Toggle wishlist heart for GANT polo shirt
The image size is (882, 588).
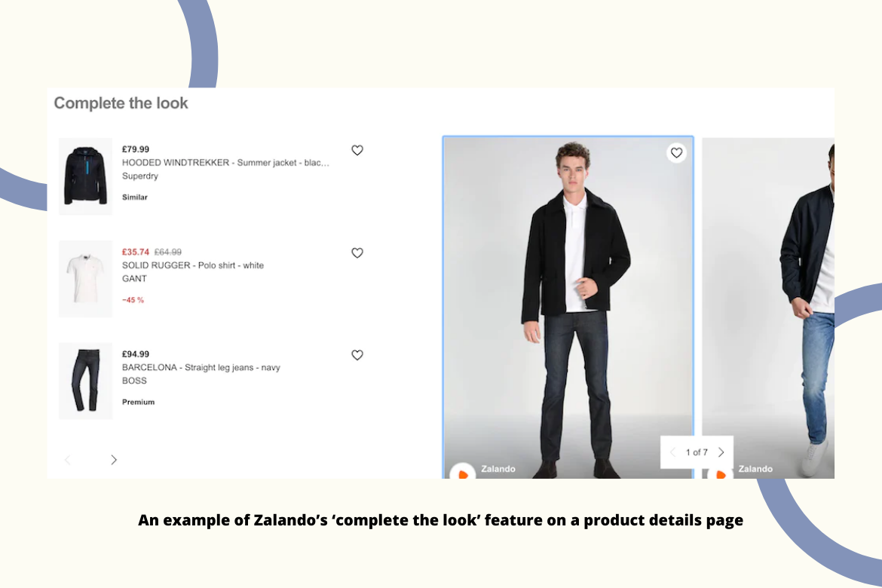coord(357,253)
